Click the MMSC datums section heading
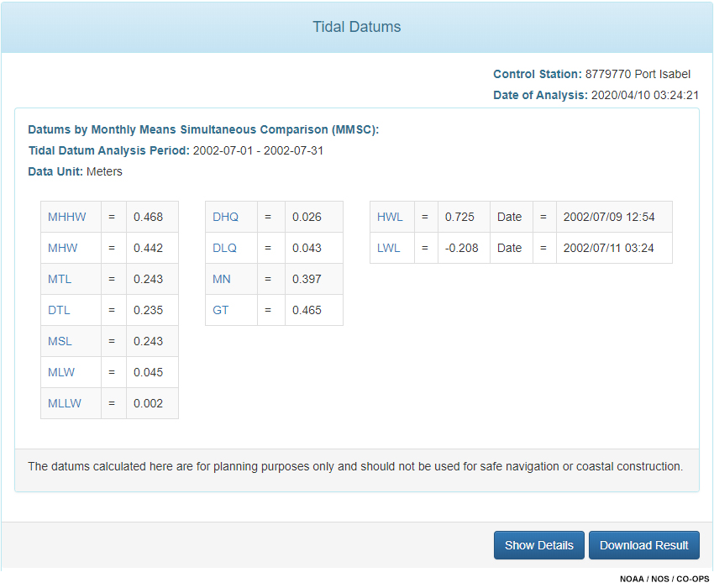 pyautogui.click(x=203, y=129)
